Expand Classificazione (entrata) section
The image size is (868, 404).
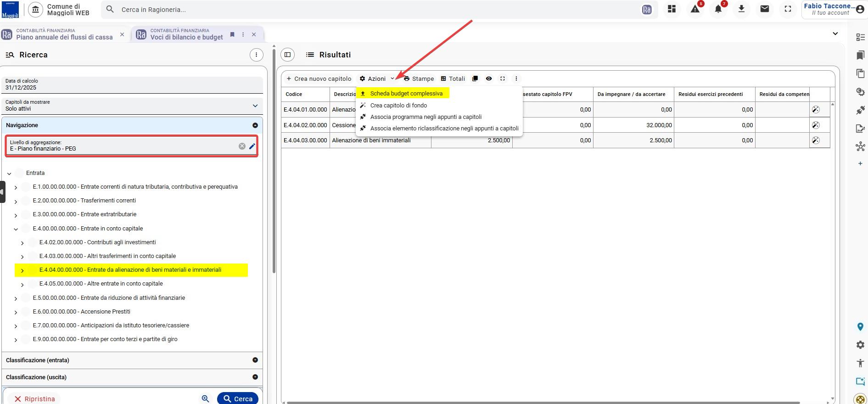[x=132, y=360]
